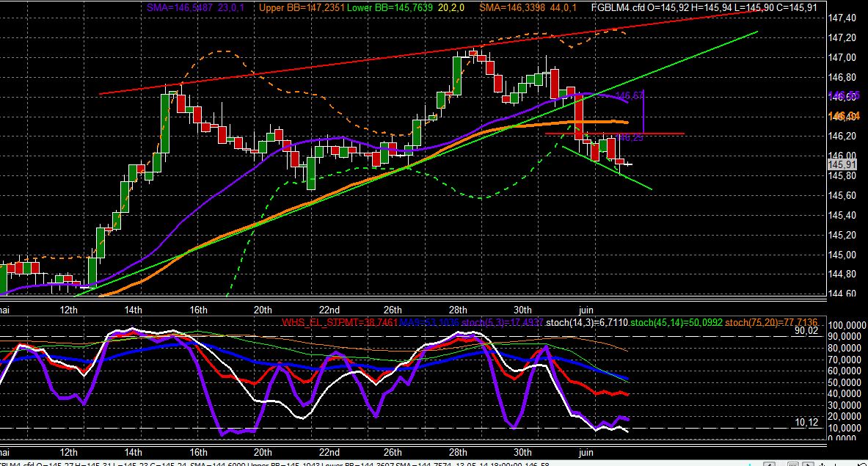
Task: Select the long red upper resistance trendline
Action: click(x=431, y=52)
